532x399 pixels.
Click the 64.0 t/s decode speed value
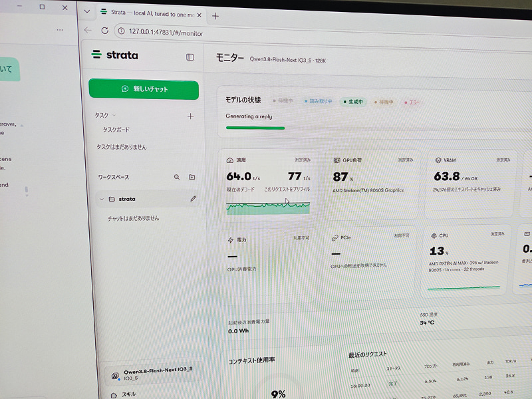tap(243, 176)
